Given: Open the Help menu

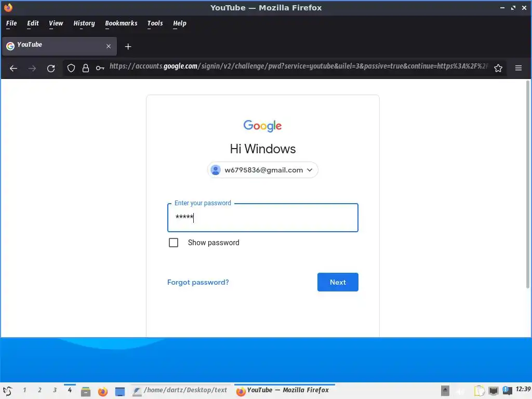Looking at the screenshot, I should (x=179, y=23).
